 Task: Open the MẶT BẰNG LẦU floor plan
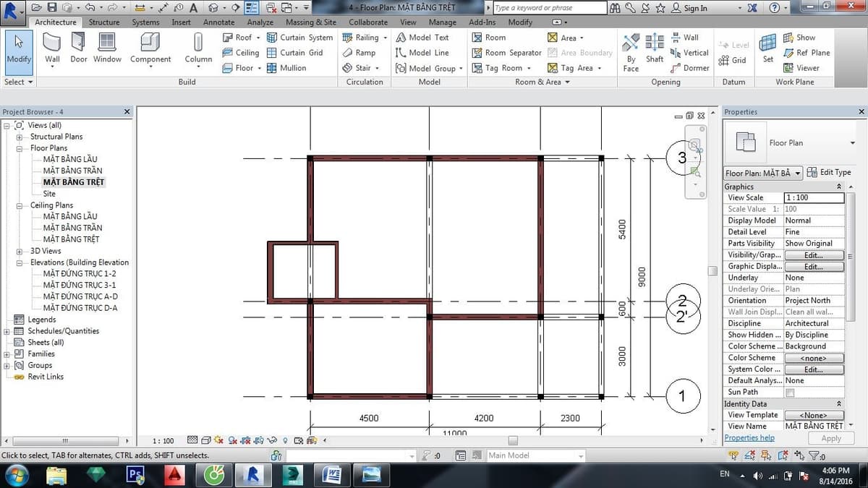coord(69,159)
